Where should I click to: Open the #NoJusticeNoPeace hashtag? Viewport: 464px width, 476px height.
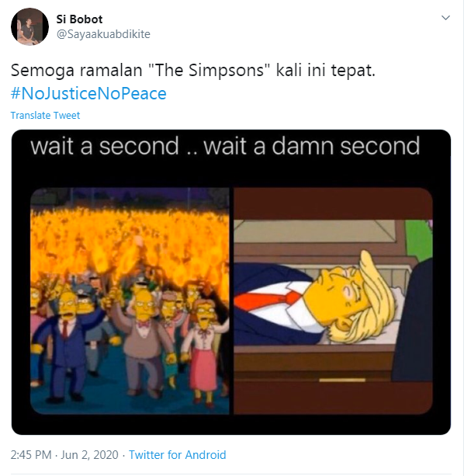click(88, 93)
